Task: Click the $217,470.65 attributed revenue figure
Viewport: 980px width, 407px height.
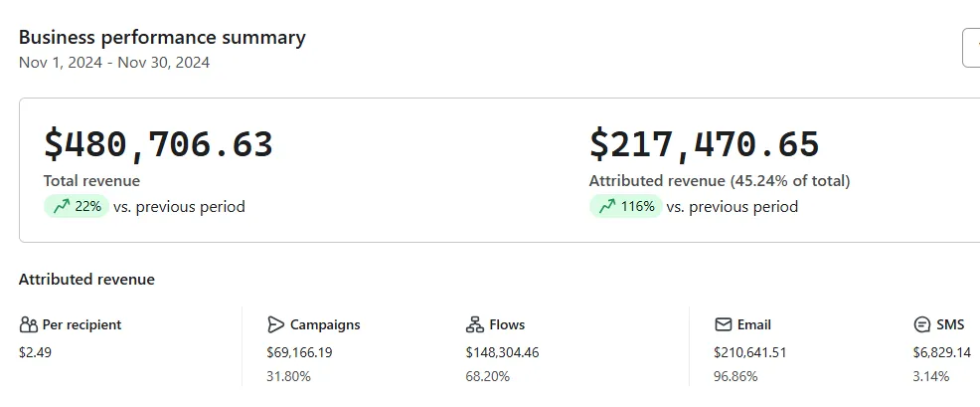Action: [x=704, y=144]
